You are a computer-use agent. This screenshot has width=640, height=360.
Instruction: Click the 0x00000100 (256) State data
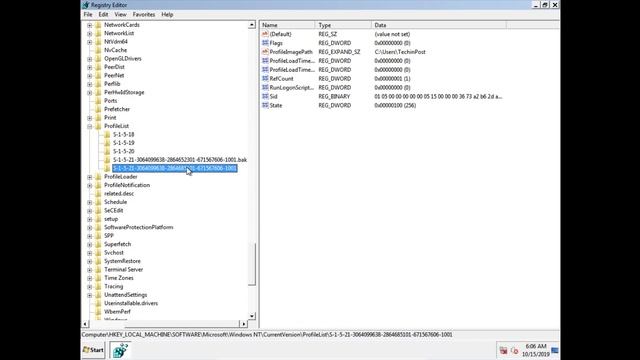pyautogui.click(x=395, y=105)
